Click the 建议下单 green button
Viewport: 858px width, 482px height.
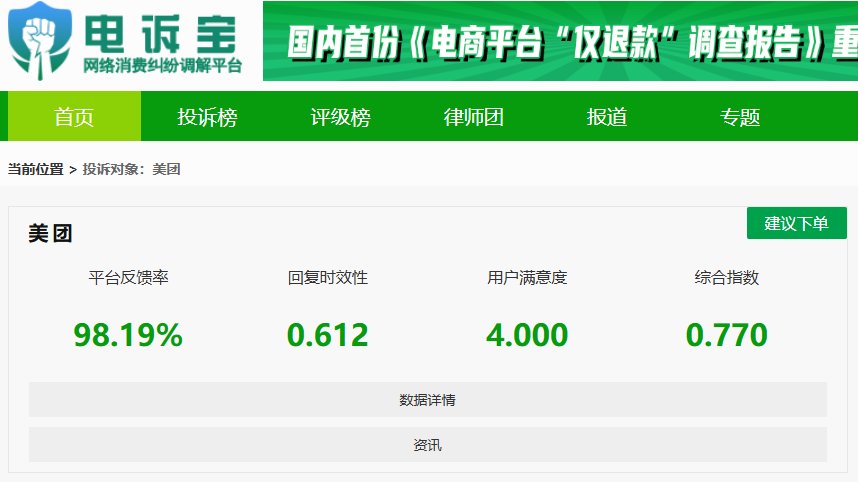(x=797, y=223)
